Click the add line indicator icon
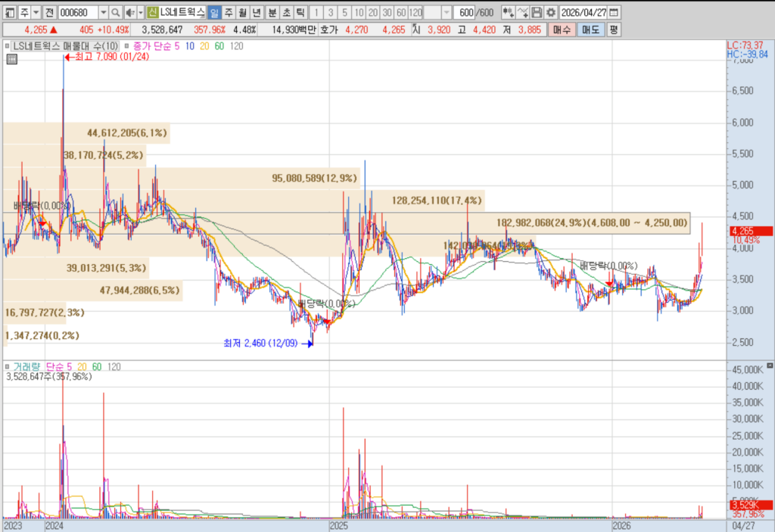This screenshot has width=775, height=532. coord(522,12)
